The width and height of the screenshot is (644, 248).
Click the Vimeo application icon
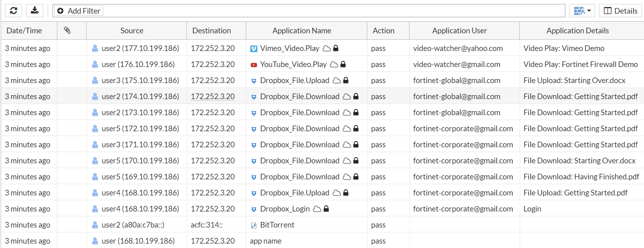point(254,49)
